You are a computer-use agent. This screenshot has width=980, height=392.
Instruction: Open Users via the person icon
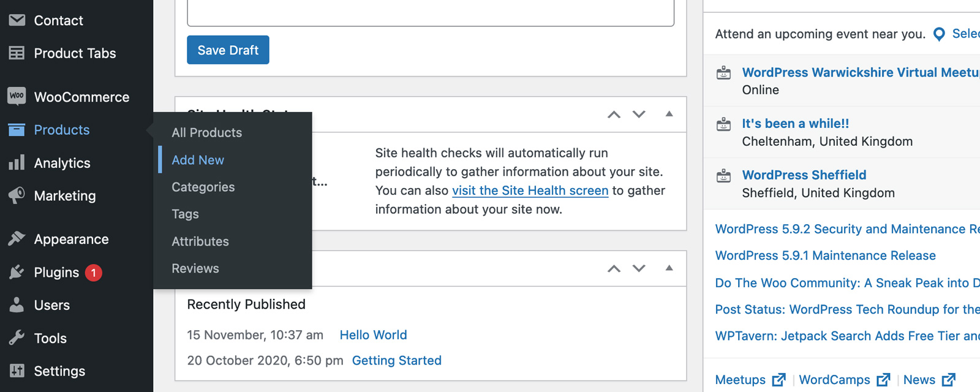click(17, 304)
